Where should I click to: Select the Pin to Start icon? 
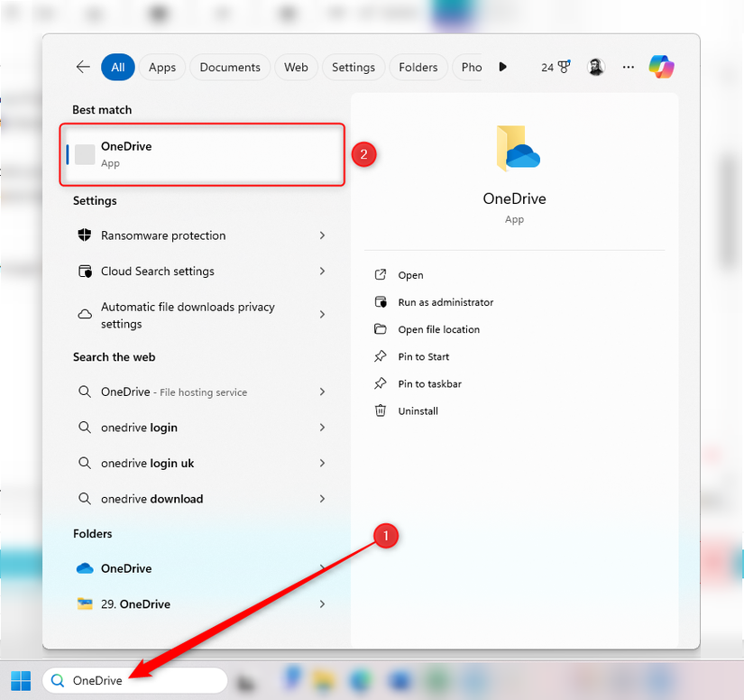click(x=381, y=356)
